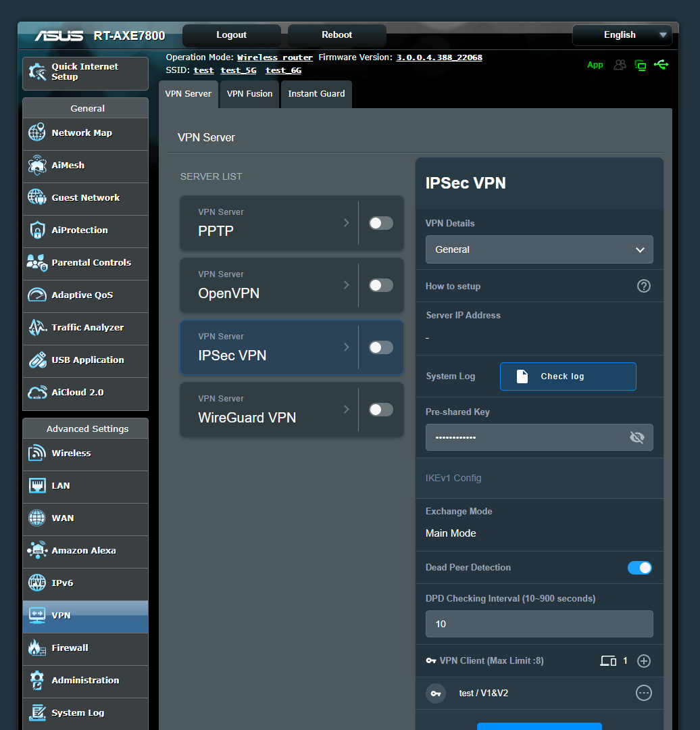Open the Administration menu item
Viewport: 700px width, 730px height.
[86, 680]
